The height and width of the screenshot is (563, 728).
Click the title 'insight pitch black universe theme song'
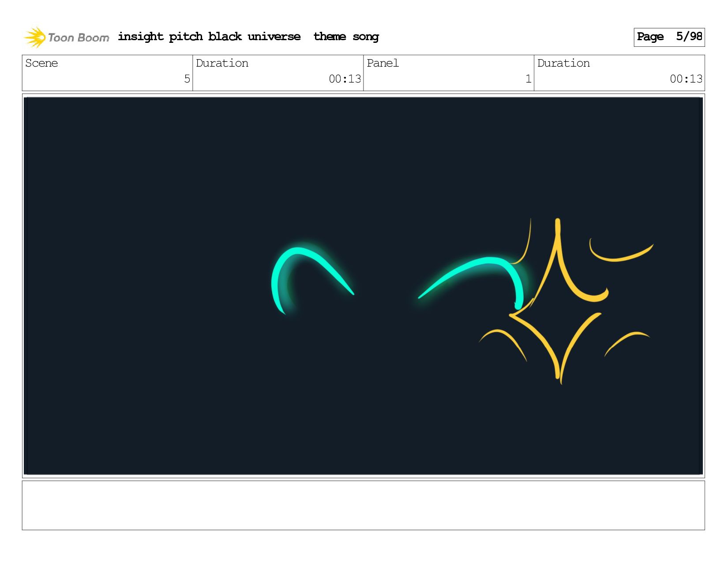[x=248, y=37]
